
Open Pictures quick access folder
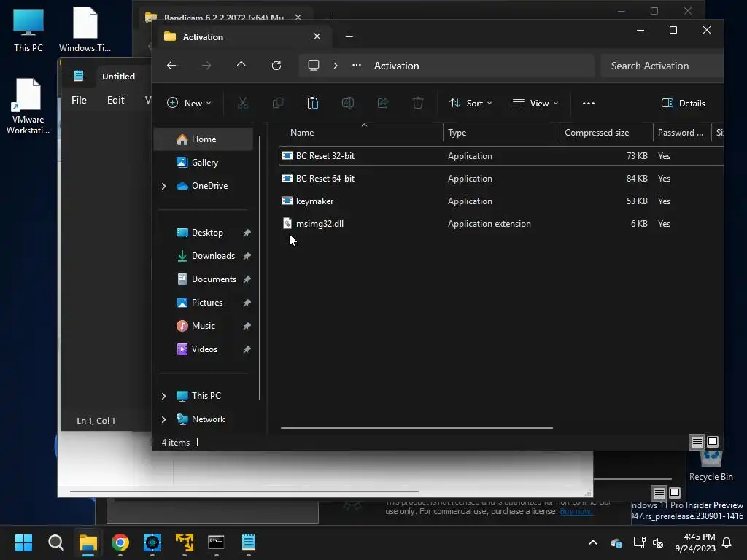207,303
